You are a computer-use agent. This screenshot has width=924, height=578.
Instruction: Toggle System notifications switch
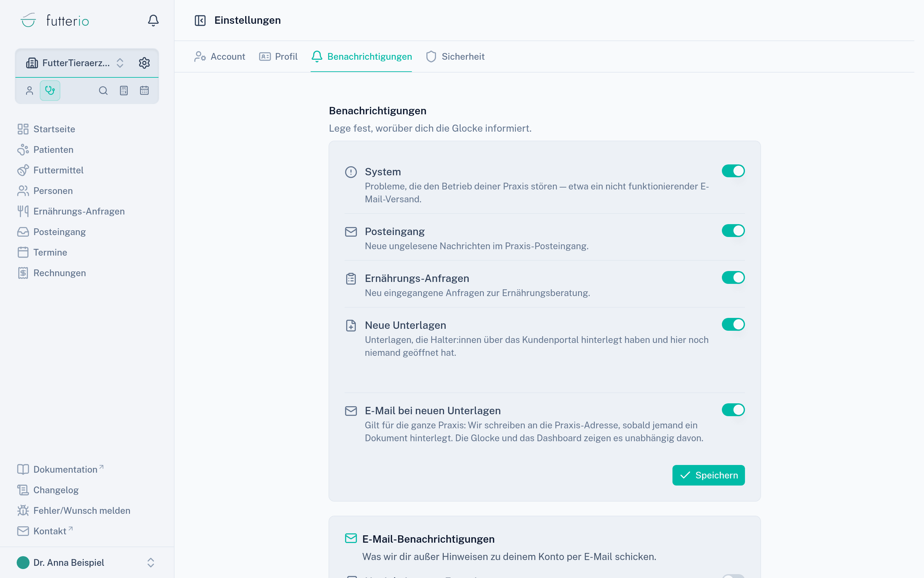[733, 171]
